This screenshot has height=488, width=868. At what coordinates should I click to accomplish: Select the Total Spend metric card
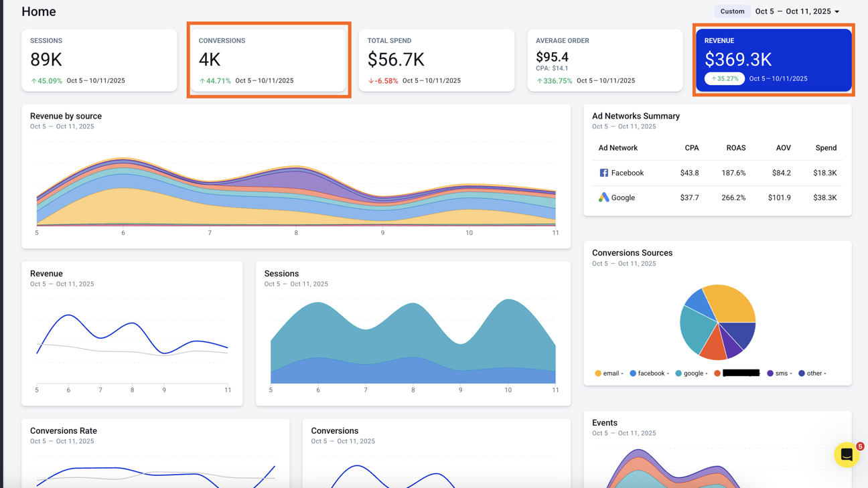point(437,60)
